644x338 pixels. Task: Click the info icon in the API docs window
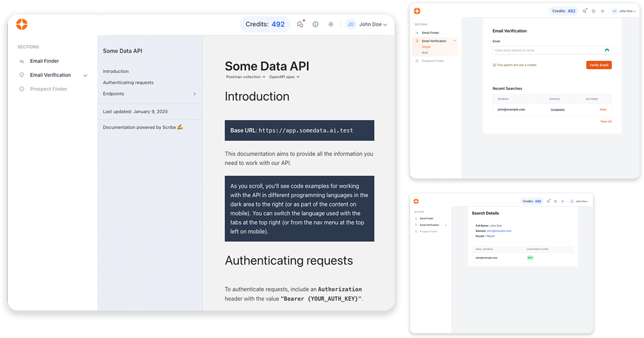coord(315,24)
